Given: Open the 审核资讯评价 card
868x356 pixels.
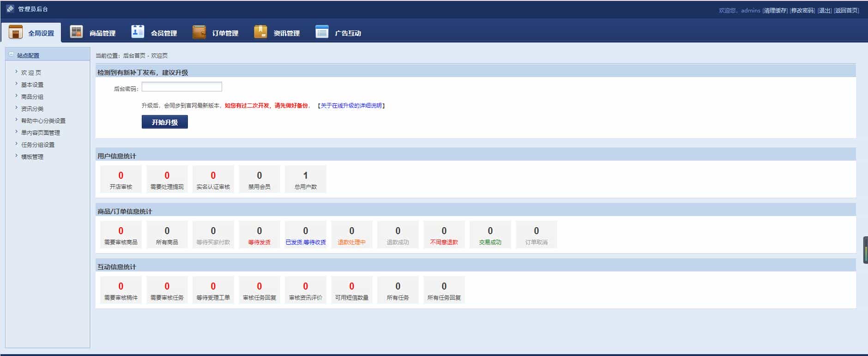Looking at the screenshot, I should (306, 290).
